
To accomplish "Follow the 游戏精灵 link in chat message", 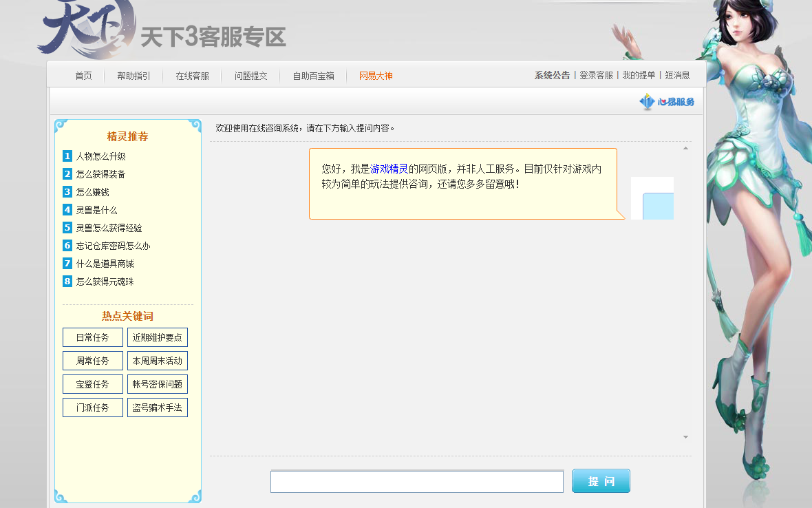I will pos(389,169).
